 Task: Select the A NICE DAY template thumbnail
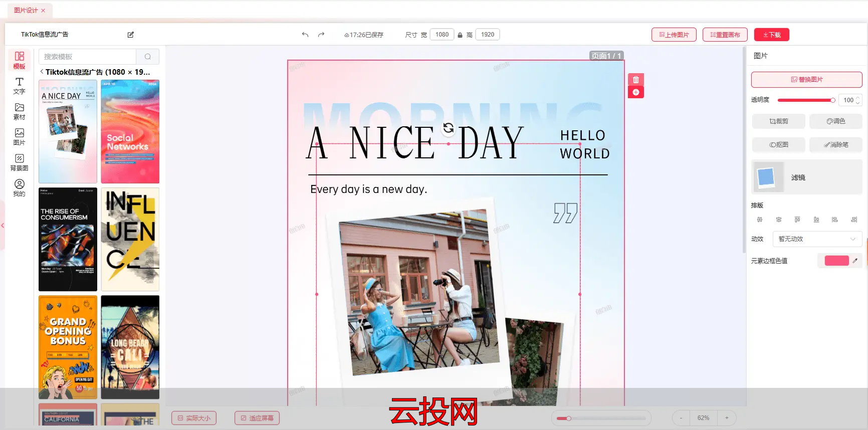point(68,132)
